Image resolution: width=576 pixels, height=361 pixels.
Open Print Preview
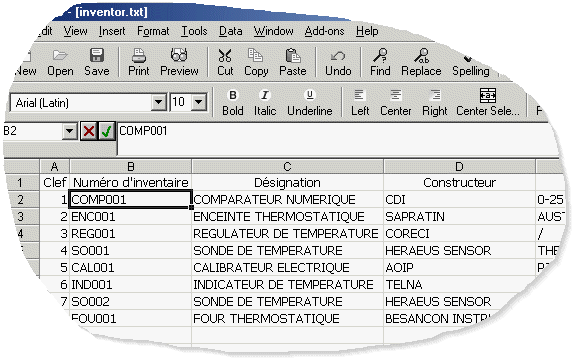pos(179,62)
